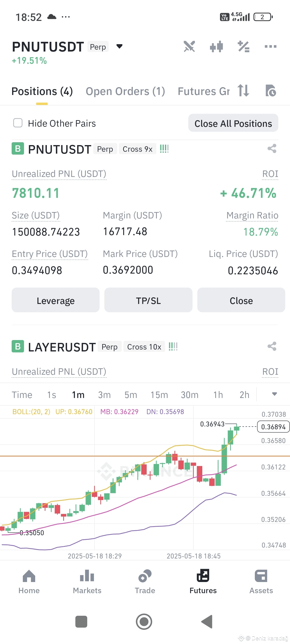The image size is (290, 644).
Task: Tap the Entry Price (USDT) label
Action: coord(50,254)
